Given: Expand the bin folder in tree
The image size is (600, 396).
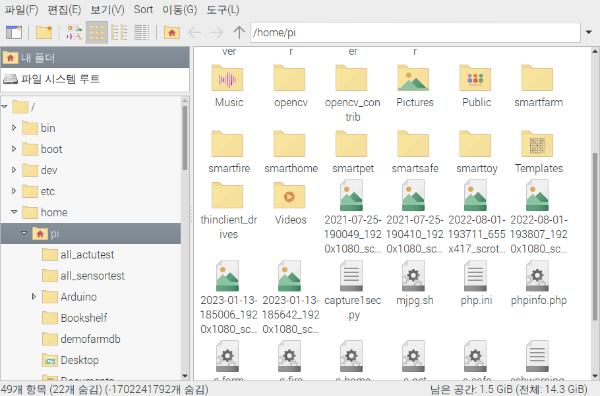Looking at the screenshot, I should pyautogui.click(x=14, y=128).
